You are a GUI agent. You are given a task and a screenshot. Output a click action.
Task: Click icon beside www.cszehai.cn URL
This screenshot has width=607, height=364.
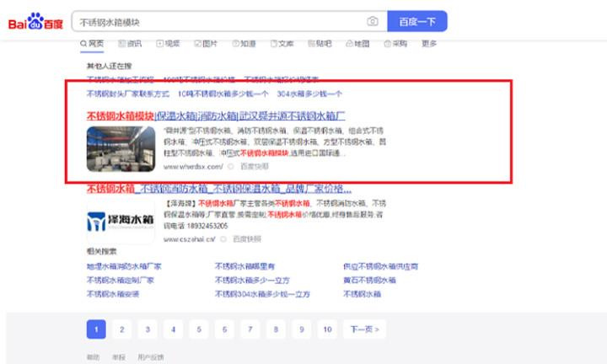pos(223,239)
